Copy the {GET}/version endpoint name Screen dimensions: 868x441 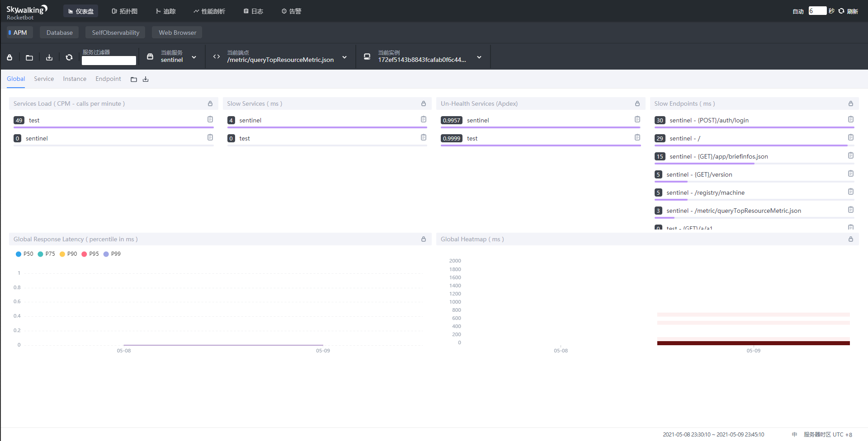pos(851,174)
